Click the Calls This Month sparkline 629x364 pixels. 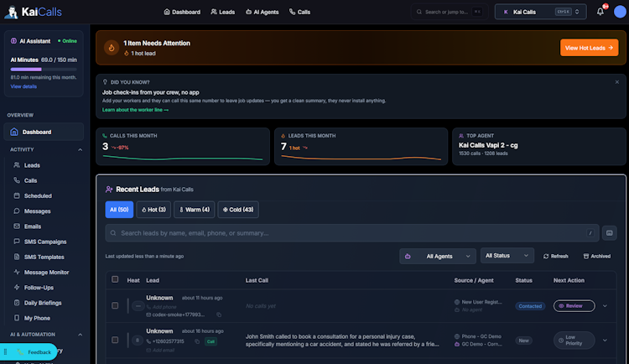(x=183, y=158)
